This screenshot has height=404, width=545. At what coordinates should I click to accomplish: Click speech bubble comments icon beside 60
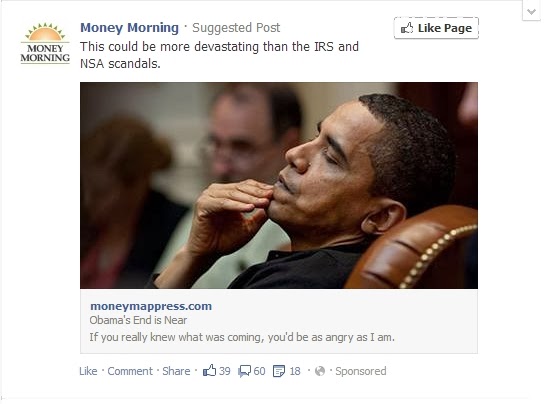245,371
